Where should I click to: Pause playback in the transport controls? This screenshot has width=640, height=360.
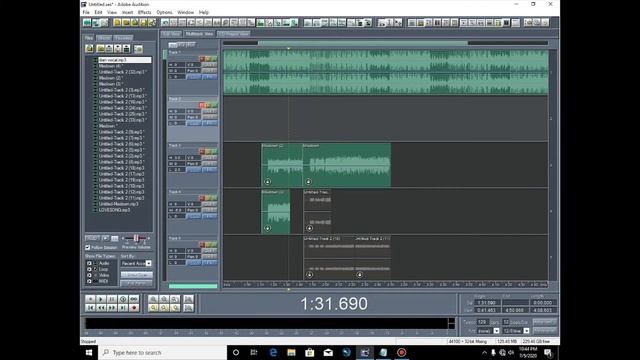[x=112, y=299]
